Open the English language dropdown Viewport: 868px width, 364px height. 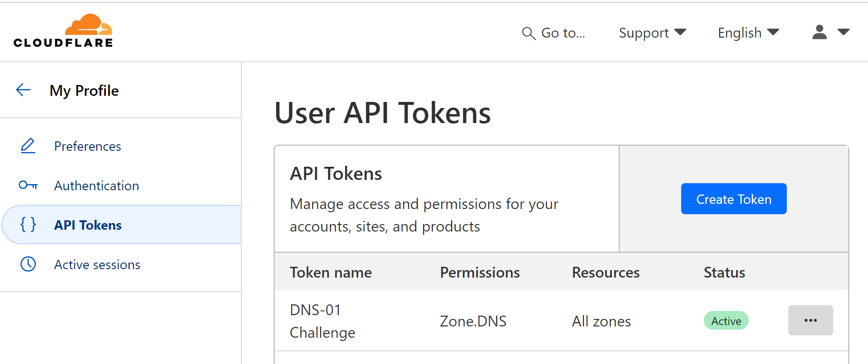coord(748,33)
